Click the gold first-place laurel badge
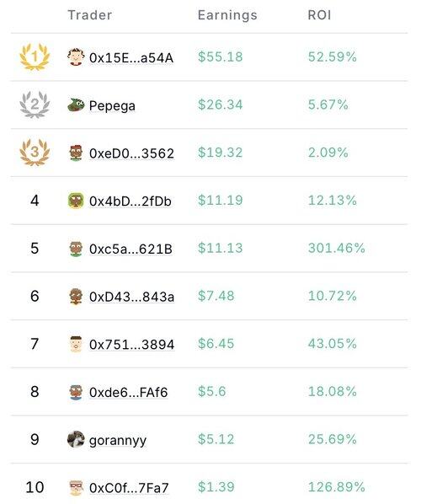The width and height of the screenshot is (421, 504). pos(35,57)
